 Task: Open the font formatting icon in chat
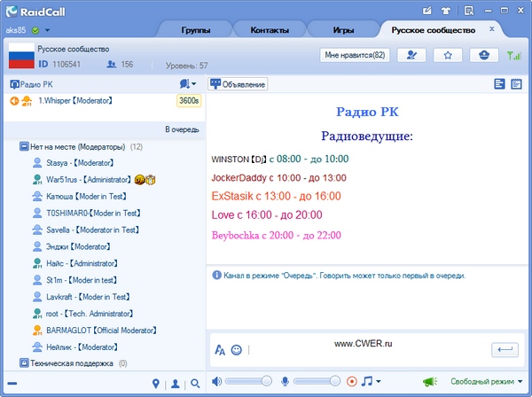click(221, 350)
